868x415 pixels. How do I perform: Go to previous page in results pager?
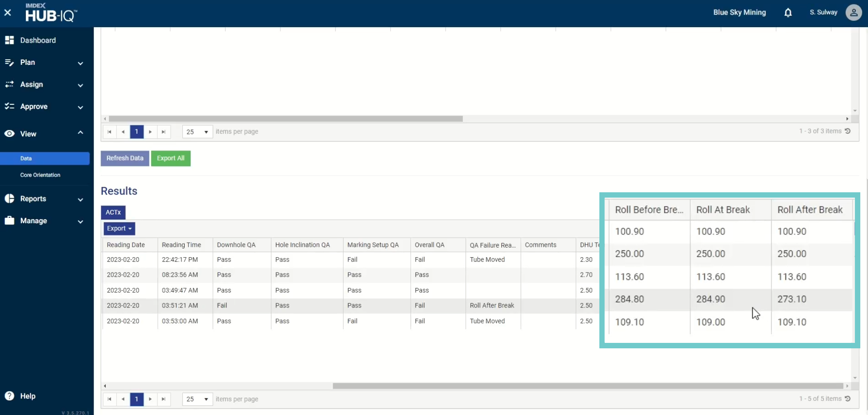123,399
